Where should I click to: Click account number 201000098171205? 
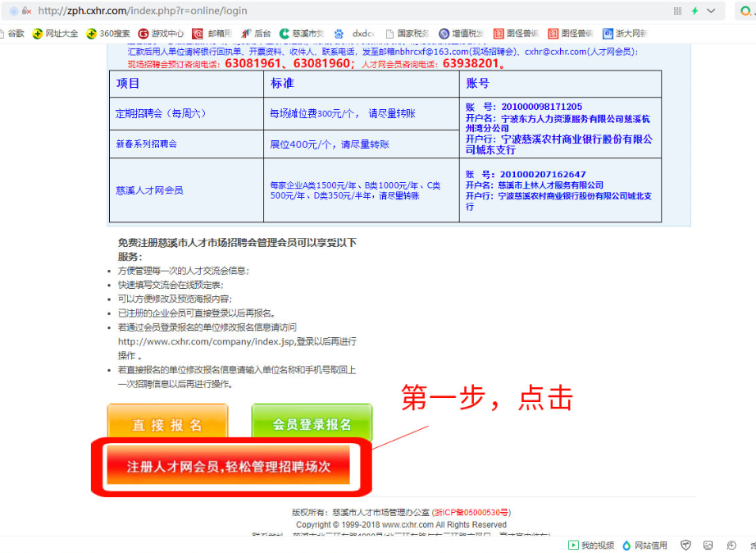tap(541, 107)
